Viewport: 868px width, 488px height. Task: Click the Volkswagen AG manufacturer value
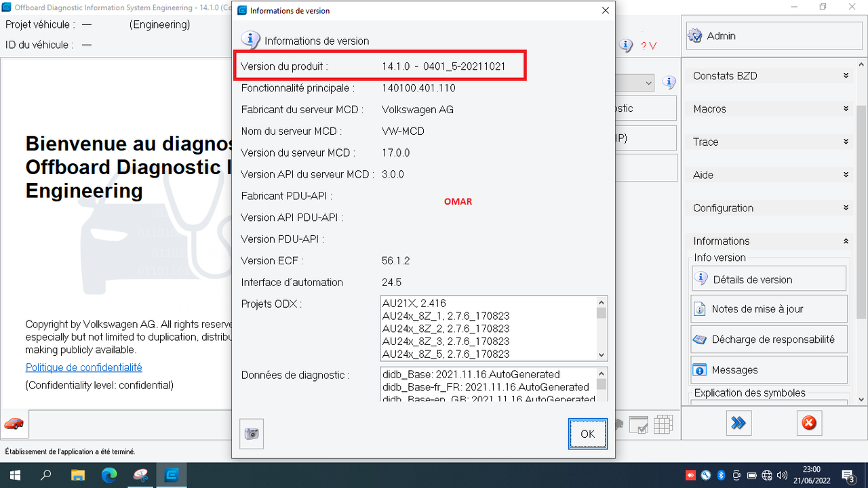click(418, 109)
